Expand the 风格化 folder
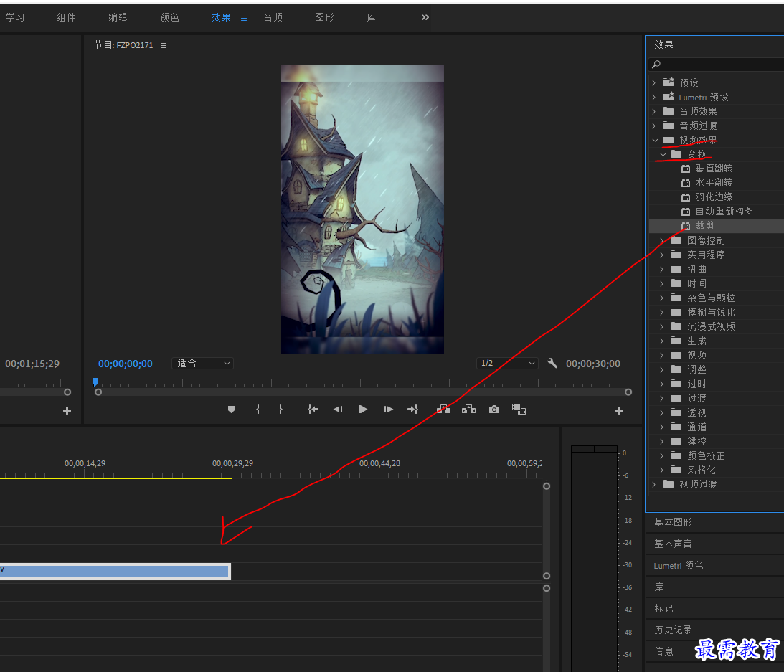 point(662,470)
